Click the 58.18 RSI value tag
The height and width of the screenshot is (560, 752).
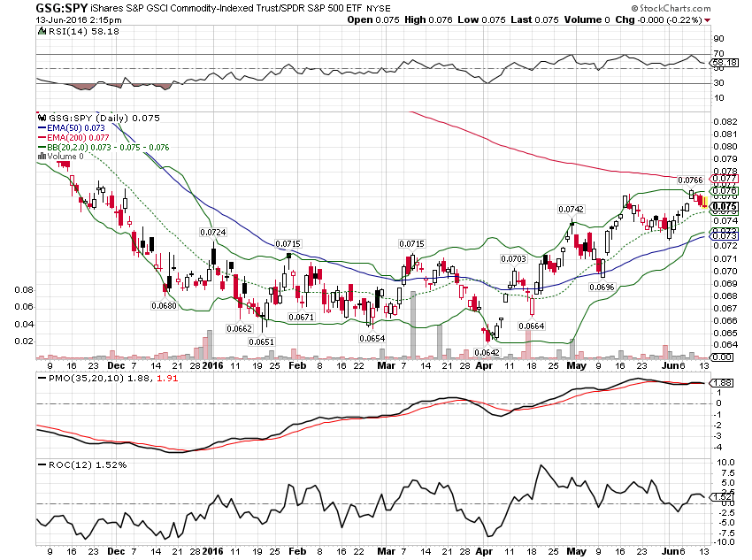click(725, 63)
